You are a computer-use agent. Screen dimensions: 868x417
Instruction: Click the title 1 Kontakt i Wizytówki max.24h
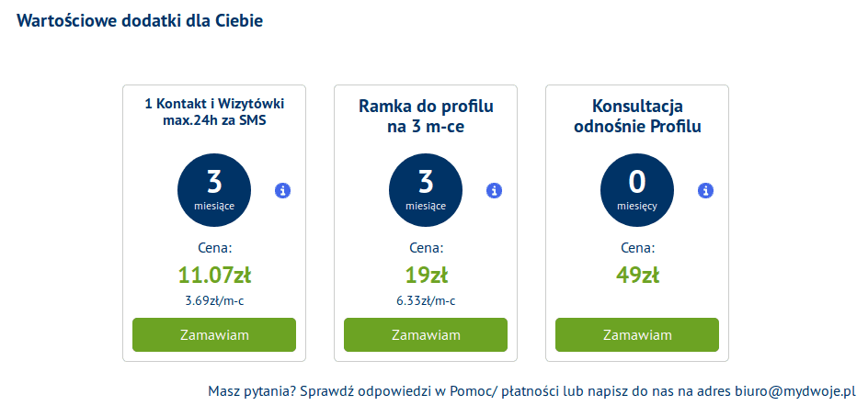pos(214,112)
